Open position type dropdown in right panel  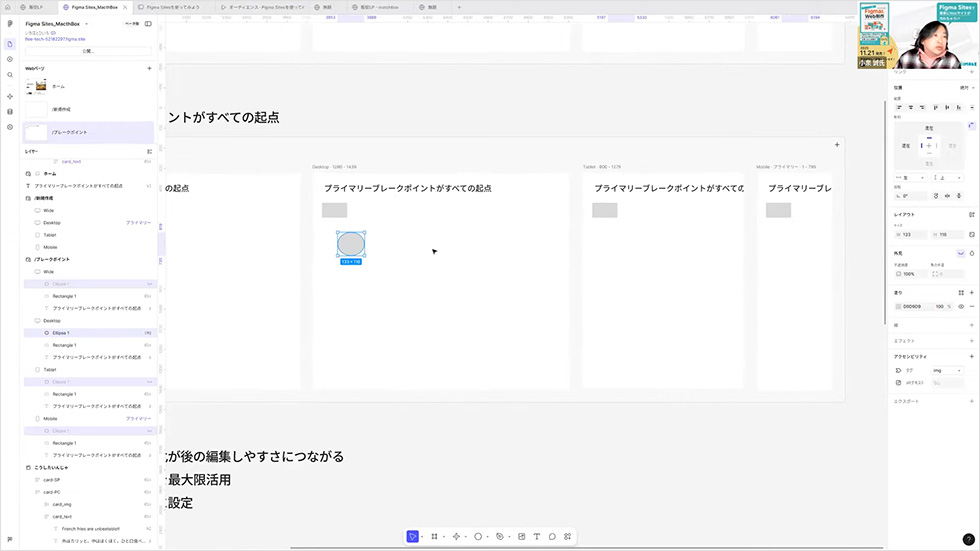point(968,87)
